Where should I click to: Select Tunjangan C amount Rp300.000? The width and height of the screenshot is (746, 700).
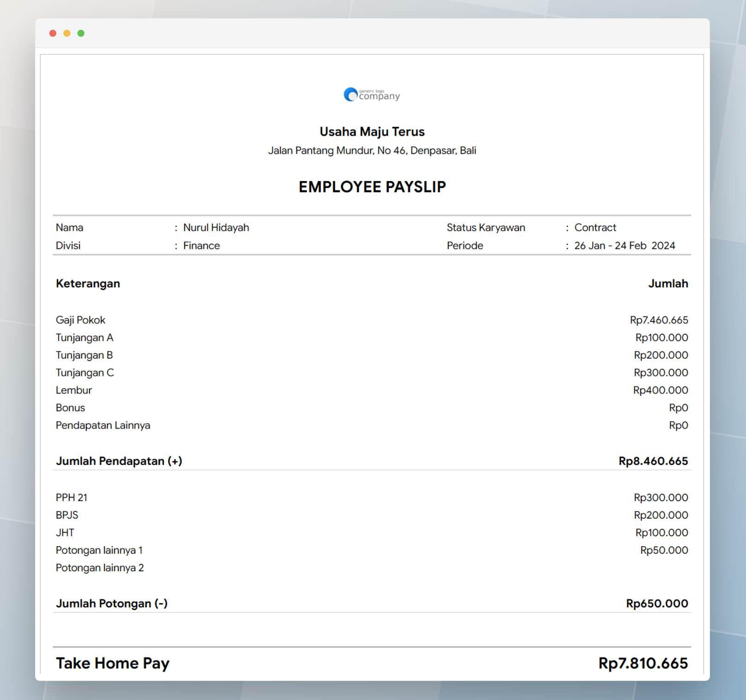[661, 373]
